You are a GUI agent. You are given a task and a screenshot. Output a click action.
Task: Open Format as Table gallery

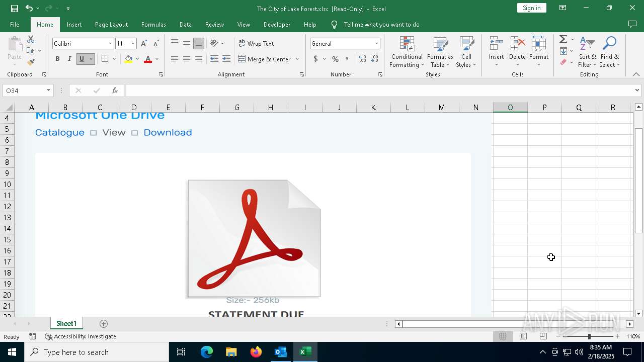pyautogui.click(x=440, y=52)
